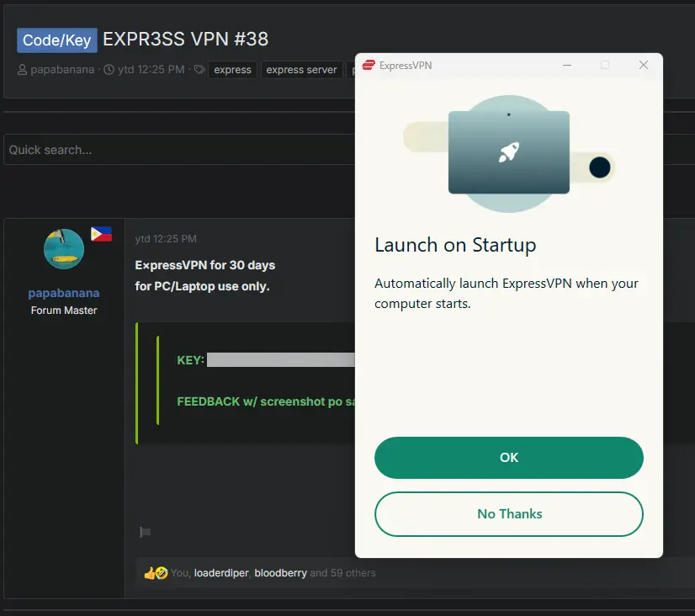Open papabanana's avatar image
This screenshot has width=695, height=616.
pos(64,248)
